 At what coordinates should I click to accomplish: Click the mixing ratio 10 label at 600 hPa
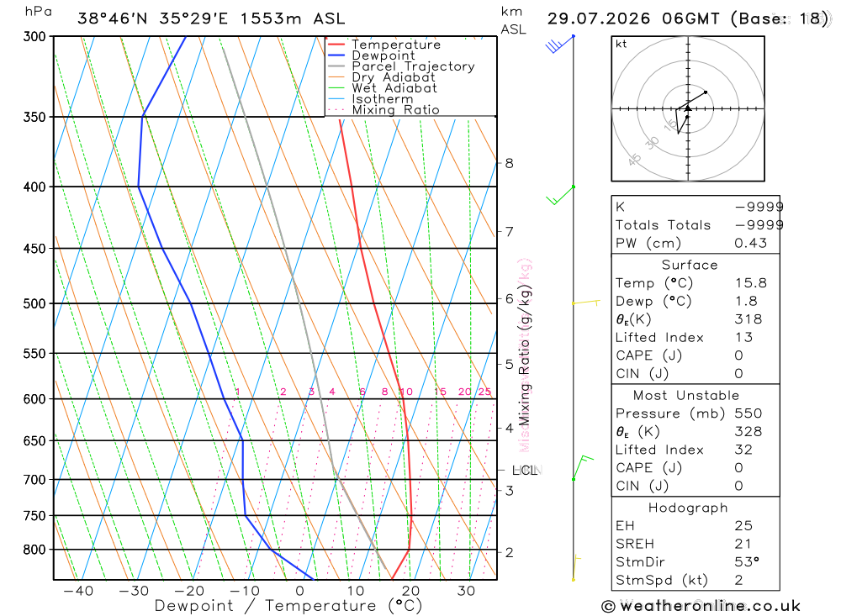tap(406, 392)
